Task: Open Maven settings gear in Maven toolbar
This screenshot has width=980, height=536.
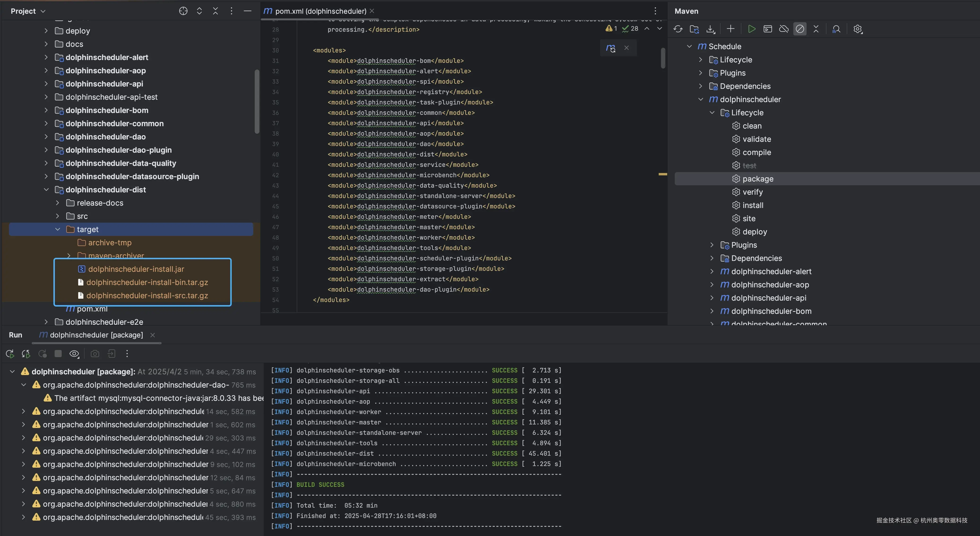Action: point(858,29)
